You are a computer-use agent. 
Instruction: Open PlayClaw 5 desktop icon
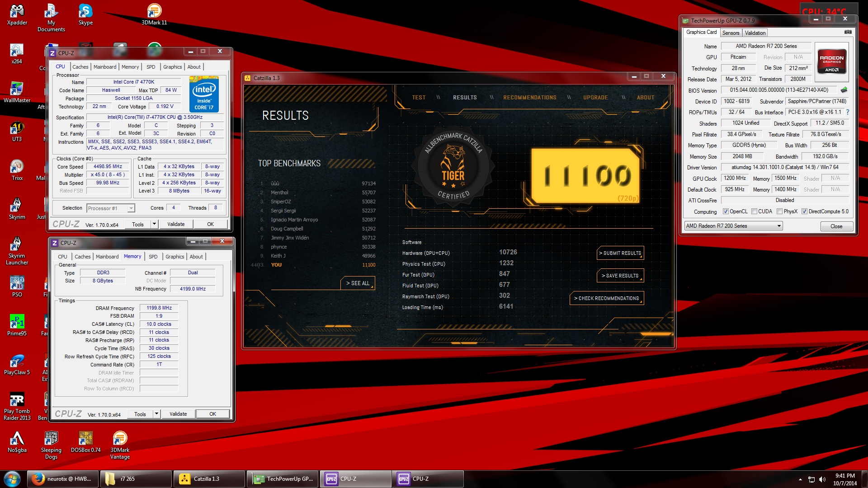[x=17, y=365]
